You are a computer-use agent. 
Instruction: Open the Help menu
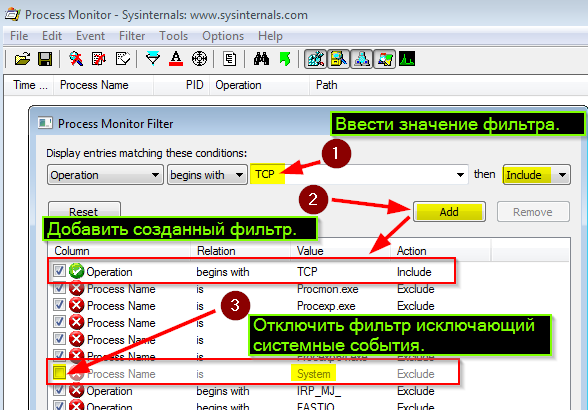click(270, 36)
